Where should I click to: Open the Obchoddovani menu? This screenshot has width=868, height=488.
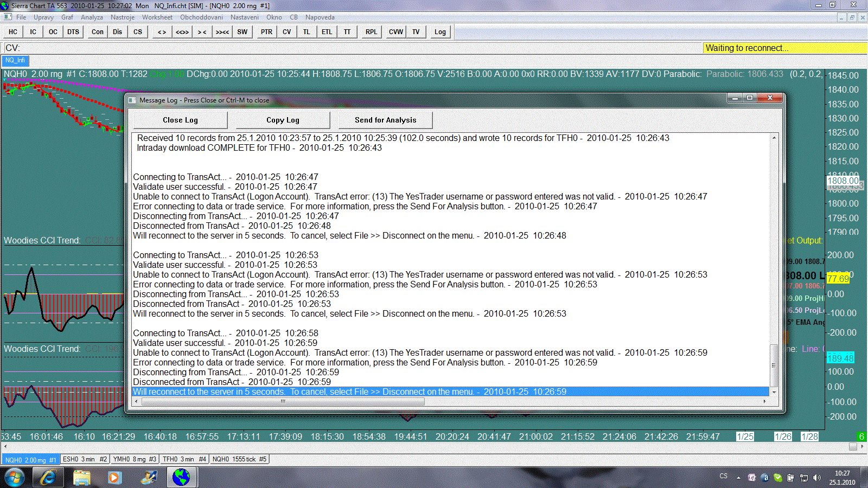coord(201,17)
